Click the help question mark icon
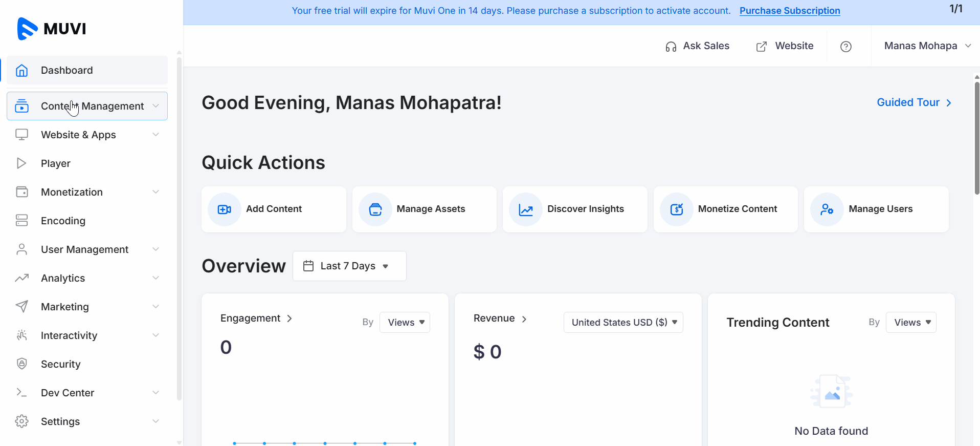Image resolution: width=980 pixels, height=446 pixels. click(x=846, y=47)
